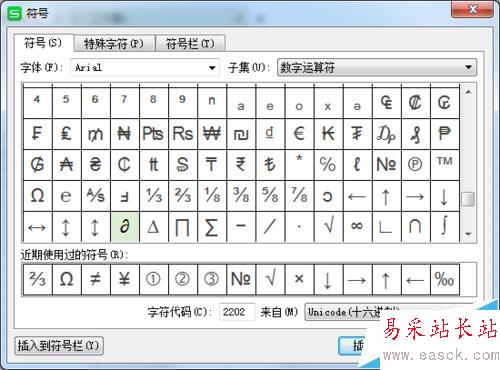Select the Pts peseta symbol
Viewport: 500px width, 370px height.
click(154, 134)
